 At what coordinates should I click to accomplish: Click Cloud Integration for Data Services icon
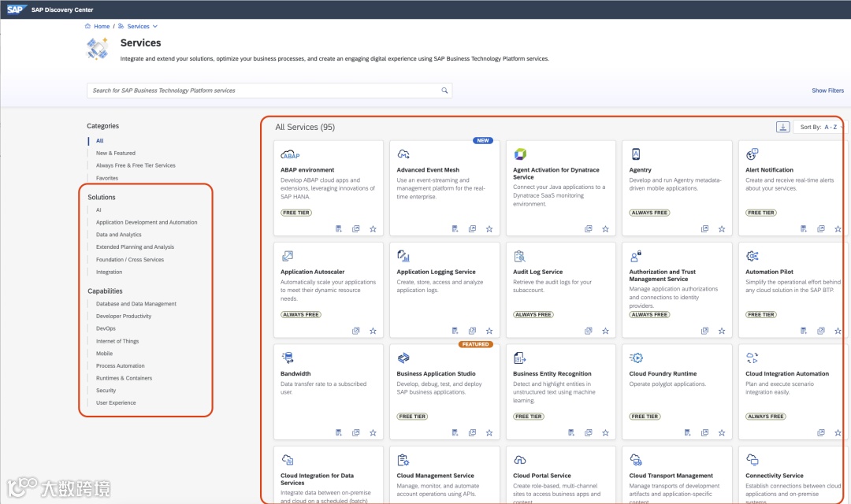[287, 460]
